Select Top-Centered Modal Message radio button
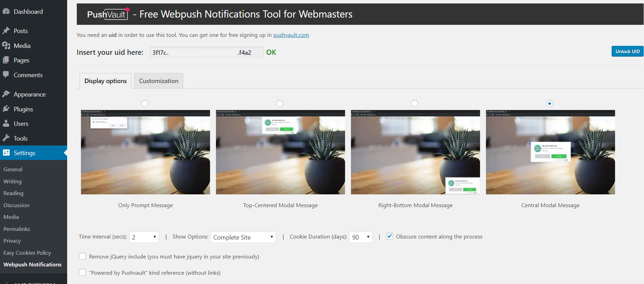 tap(280, 103)
